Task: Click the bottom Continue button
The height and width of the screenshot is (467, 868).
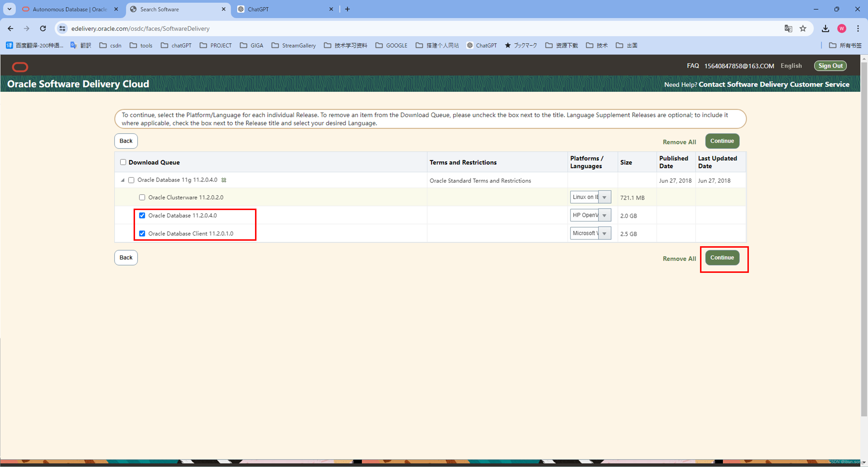Action: [722, 258]
